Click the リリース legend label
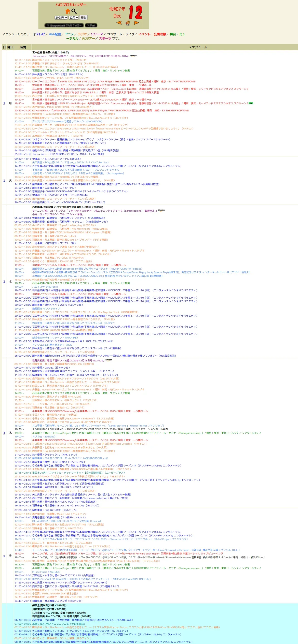Image resolution: width=298 pixels, height=644 pixels. pos(97,34)
